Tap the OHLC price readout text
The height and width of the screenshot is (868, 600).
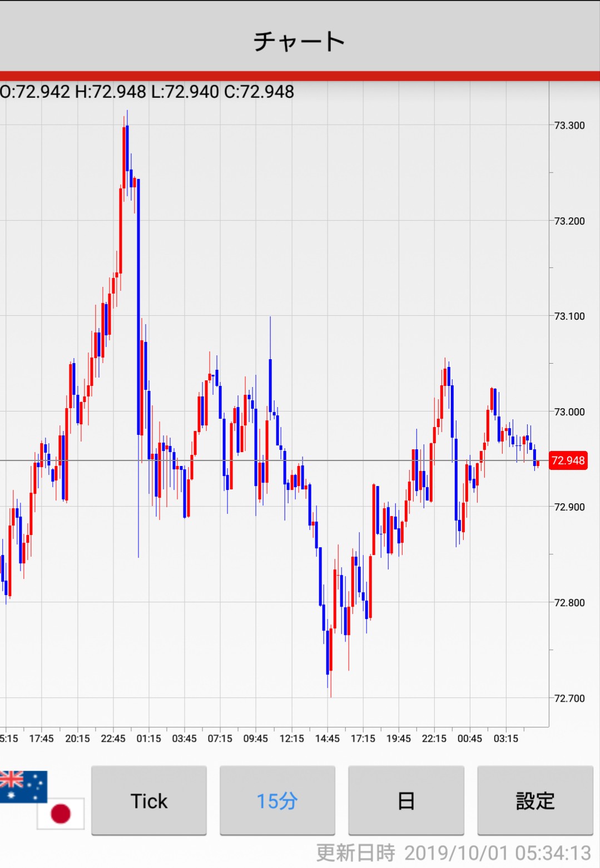click(x=147, y=92)
